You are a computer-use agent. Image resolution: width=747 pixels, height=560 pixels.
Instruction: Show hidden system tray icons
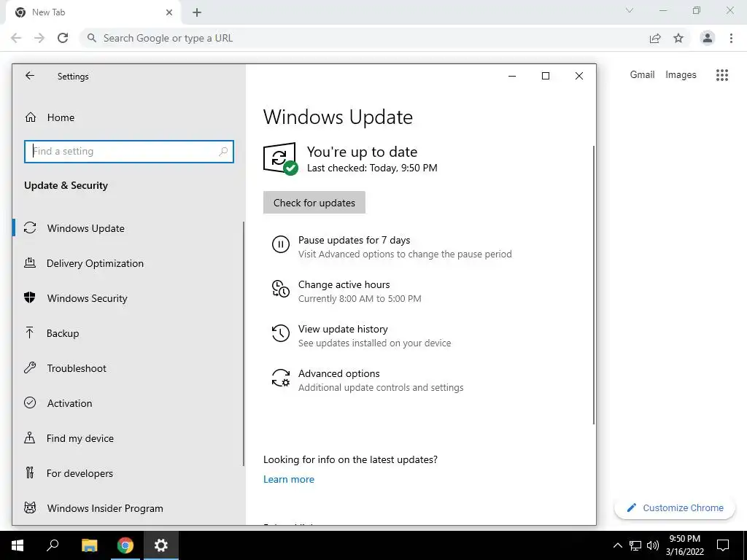pyautogui.click(x=617, y=545)
